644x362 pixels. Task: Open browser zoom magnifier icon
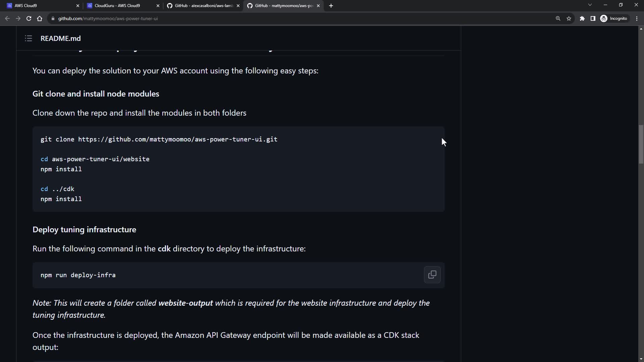pos(558,19)
